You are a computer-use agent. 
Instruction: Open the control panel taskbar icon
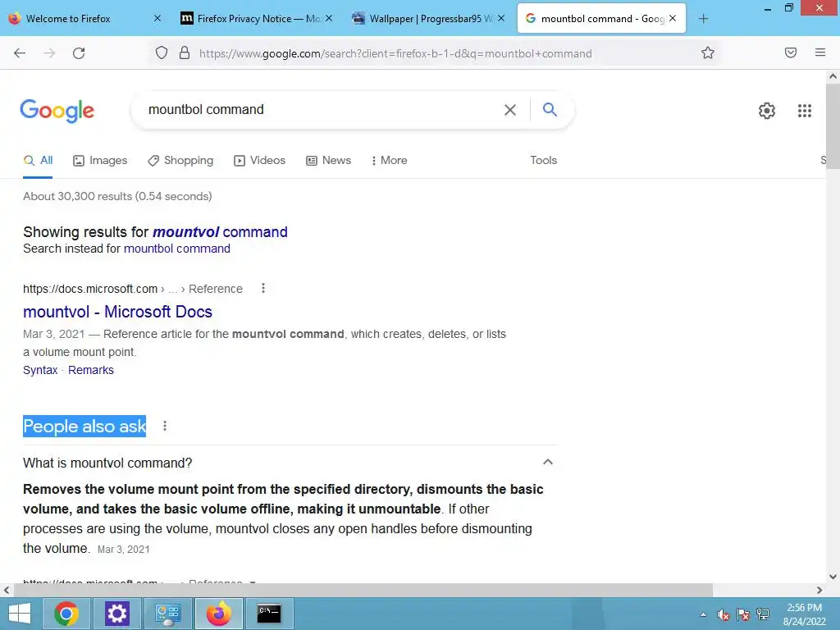pyautogui.click(x=167, y=614)
